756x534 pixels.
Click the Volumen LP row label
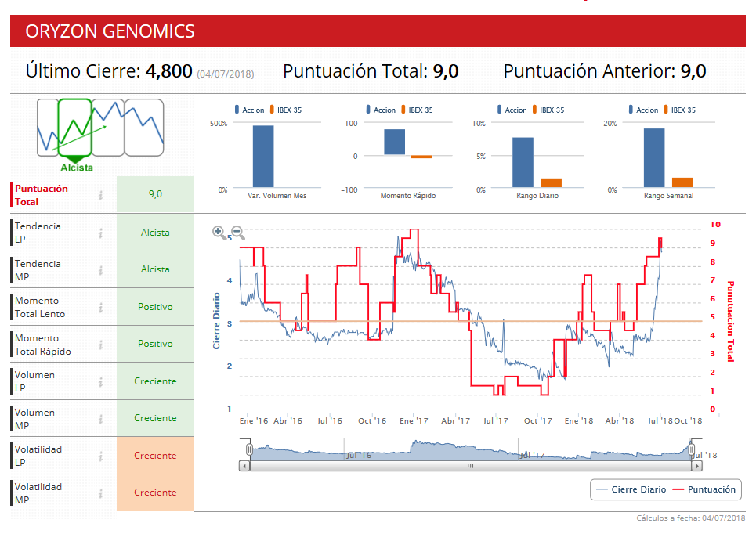(34, 381)
